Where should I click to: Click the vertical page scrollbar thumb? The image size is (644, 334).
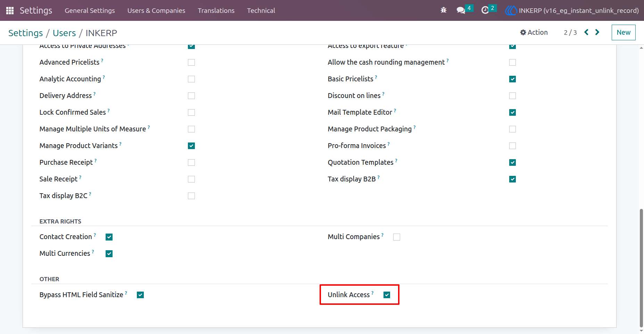tap(641, 268)
